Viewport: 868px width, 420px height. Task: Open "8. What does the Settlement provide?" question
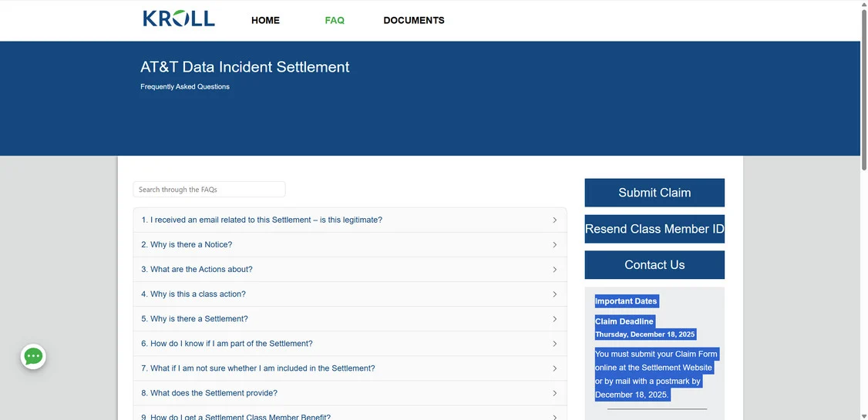pos(209,393)
